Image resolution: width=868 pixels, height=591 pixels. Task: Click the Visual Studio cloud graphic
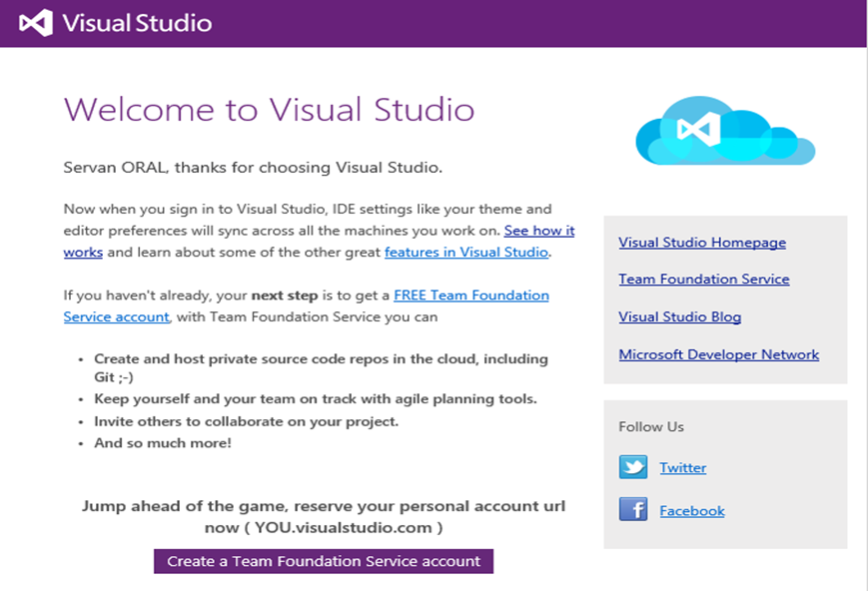pos(725,131)
